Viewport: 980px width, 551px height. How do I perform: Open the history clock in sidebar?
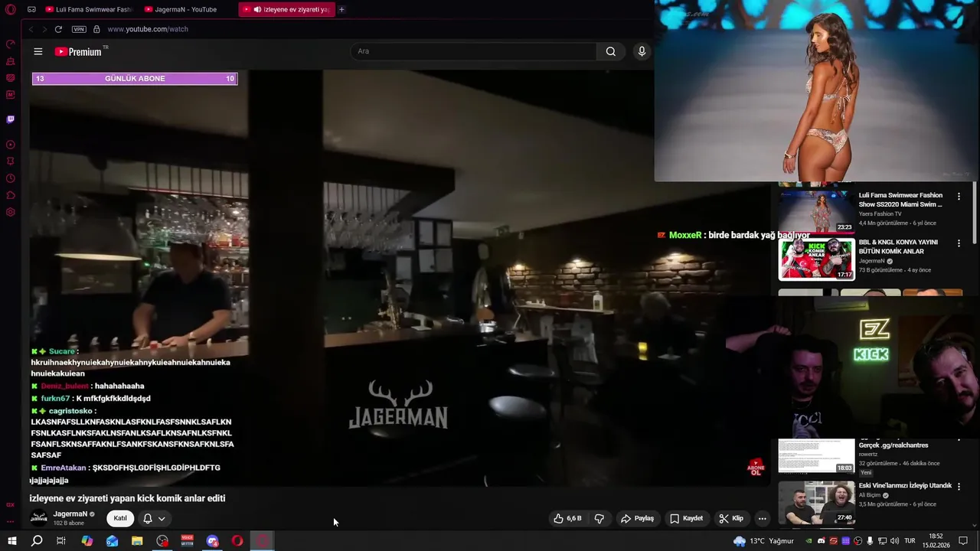[11, 178]
